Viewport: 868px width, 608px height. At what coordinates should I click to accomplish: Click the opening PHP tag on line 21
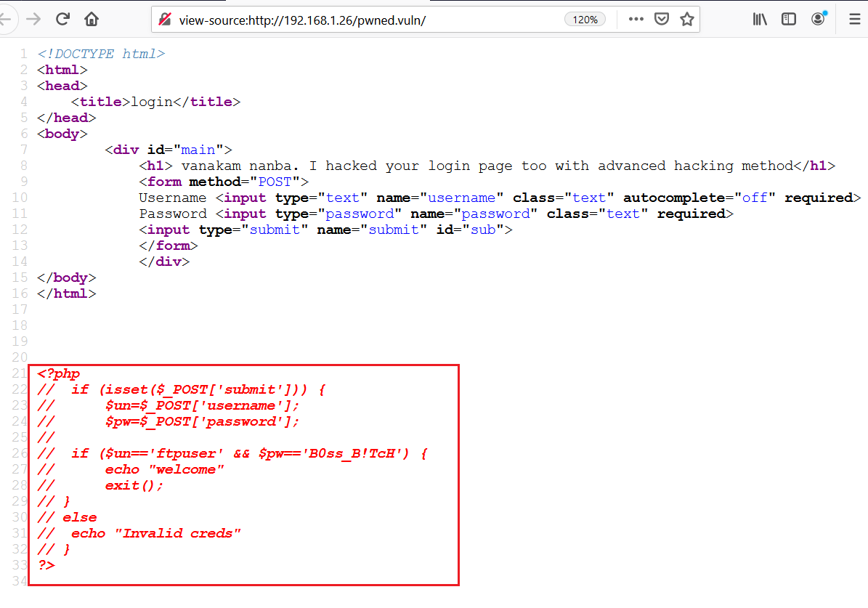59,373
